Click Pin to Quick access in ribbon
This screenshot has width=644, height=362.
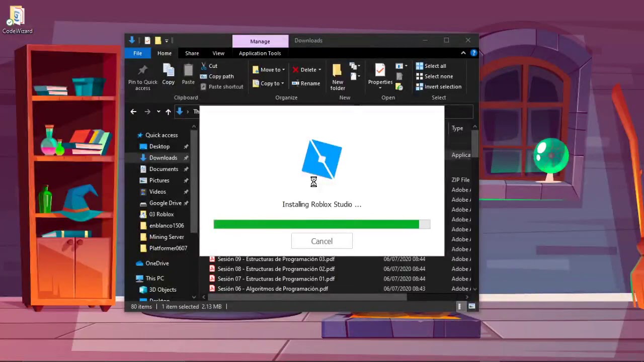click(x=143, y=78)
